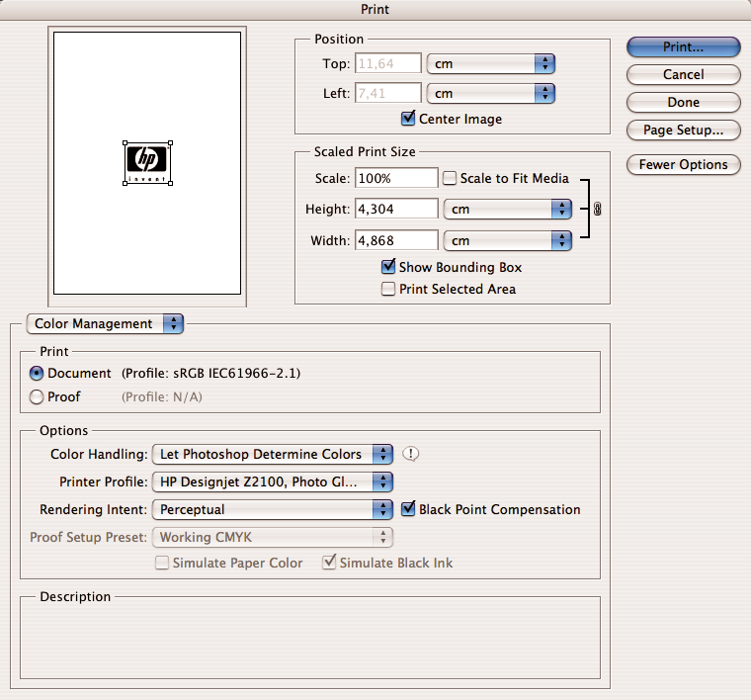Click the Print... button
The width and height of the screenshot is (751, 700).
click(684, 46)
